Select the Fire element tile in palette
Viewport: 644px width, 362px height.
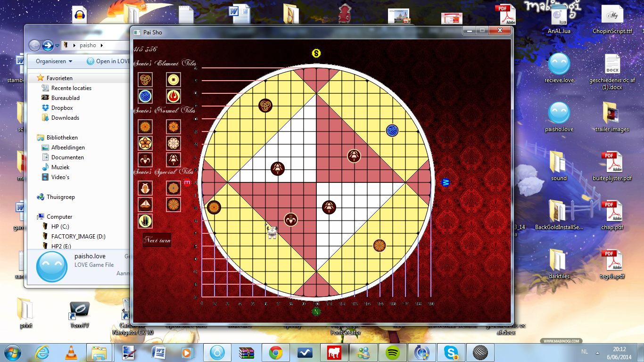[x=173, y=96]
